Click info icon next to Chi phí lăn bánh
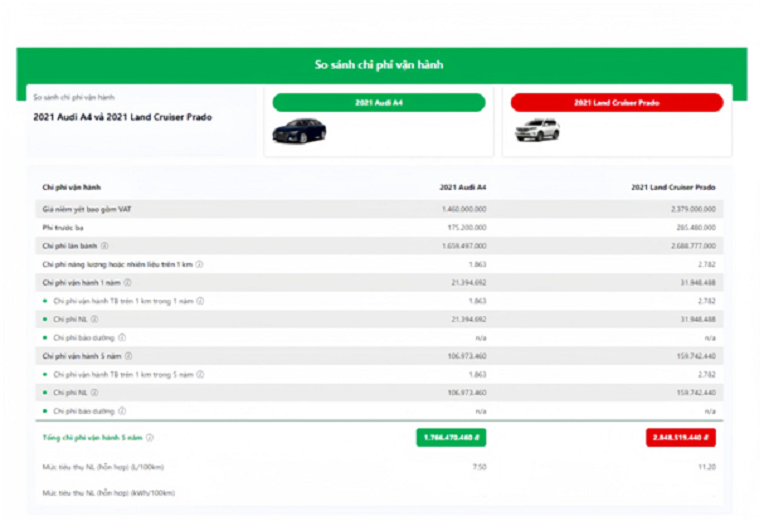This screenshot has width=764, height=521. [x=104, y=246]
